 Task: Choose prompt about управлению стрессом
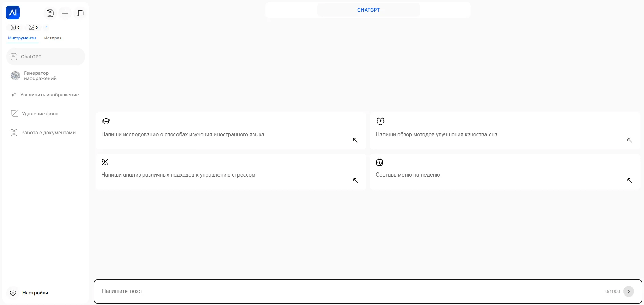tap(231, 171)
